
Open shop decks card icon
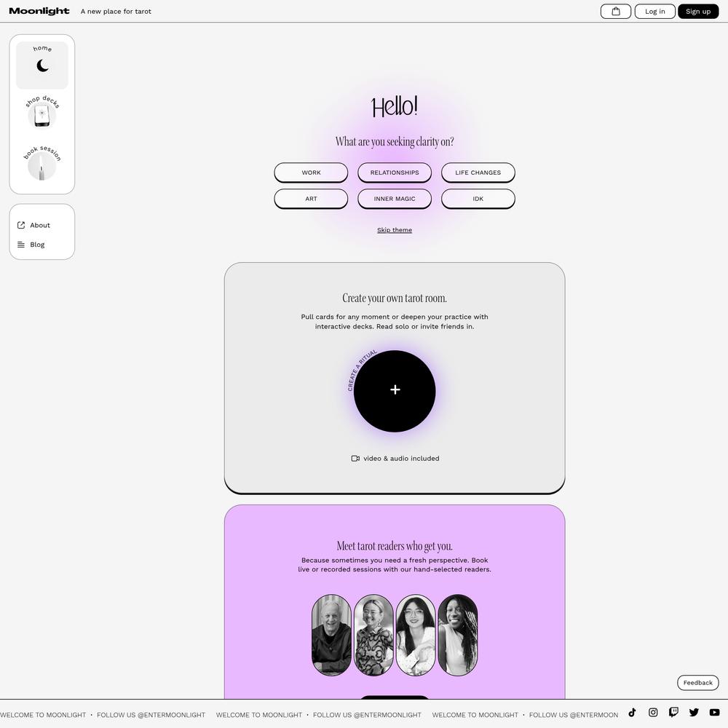[x=42, y=114]
